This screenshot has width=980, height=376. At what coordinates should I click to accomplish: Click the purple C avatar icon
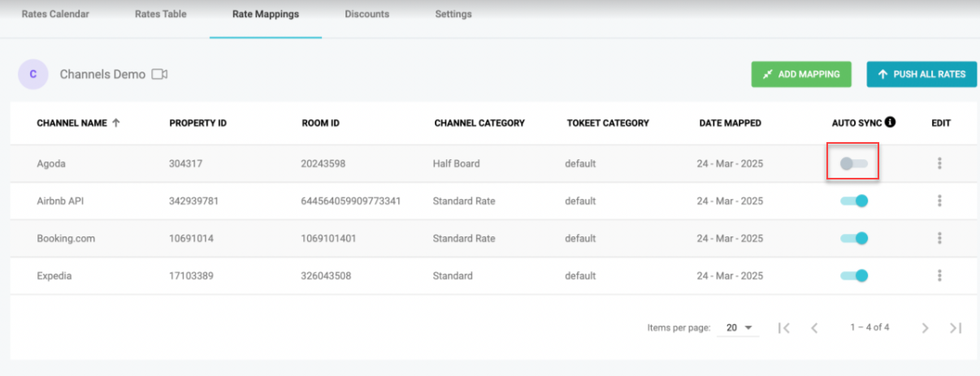tap(33, 74)
